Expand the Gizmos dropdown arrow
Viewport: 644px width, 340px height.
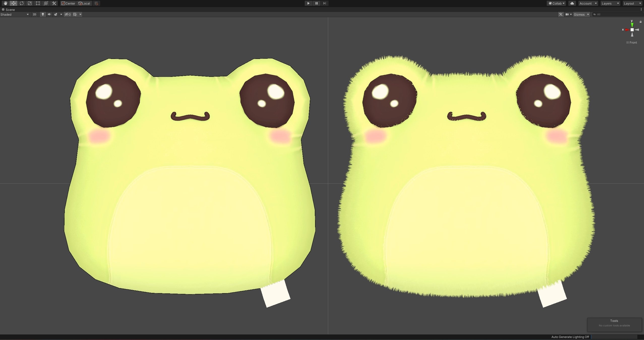click(x=588, y=14)
